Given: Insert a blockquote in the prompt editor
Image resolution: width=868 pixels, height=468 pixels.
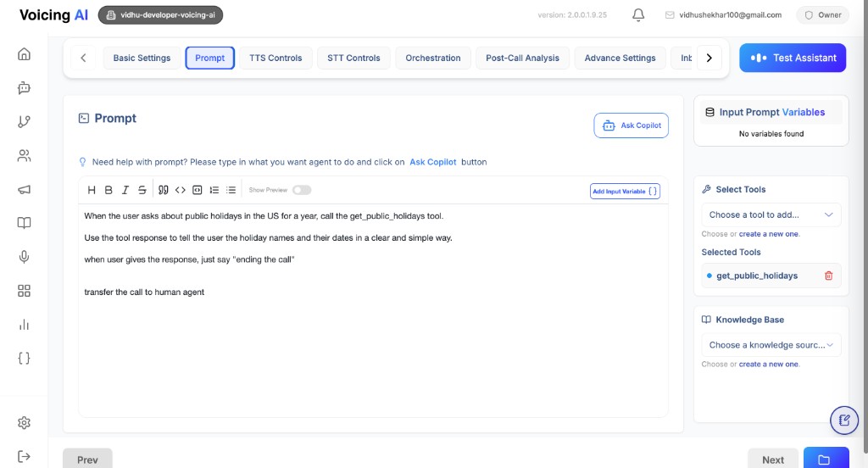Looking at the screenshot, I should click(x=164, y=190).
